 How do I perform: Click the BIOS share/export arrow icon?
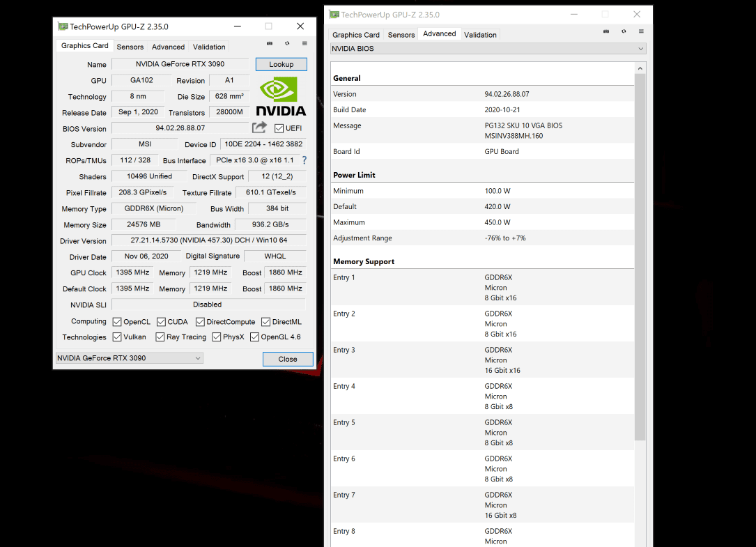coord(259,128)
